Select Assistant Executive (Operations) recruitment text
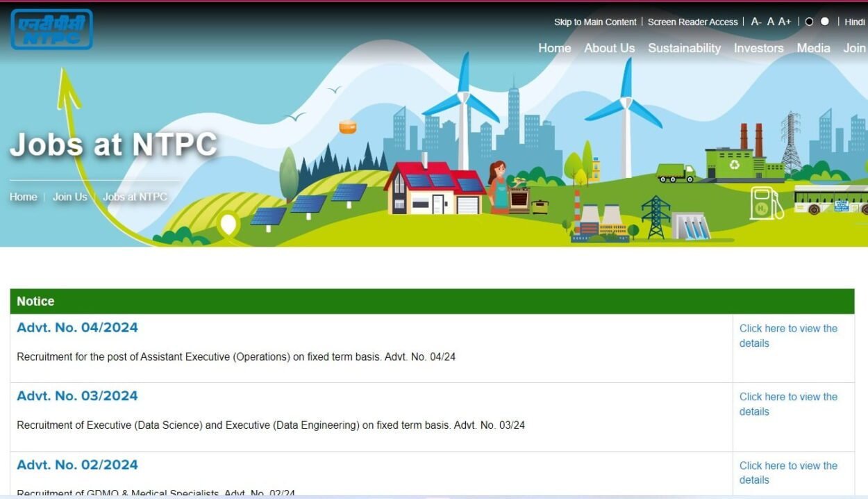The height and width of the screenshot is (499, 868). (x=236, y=357)
